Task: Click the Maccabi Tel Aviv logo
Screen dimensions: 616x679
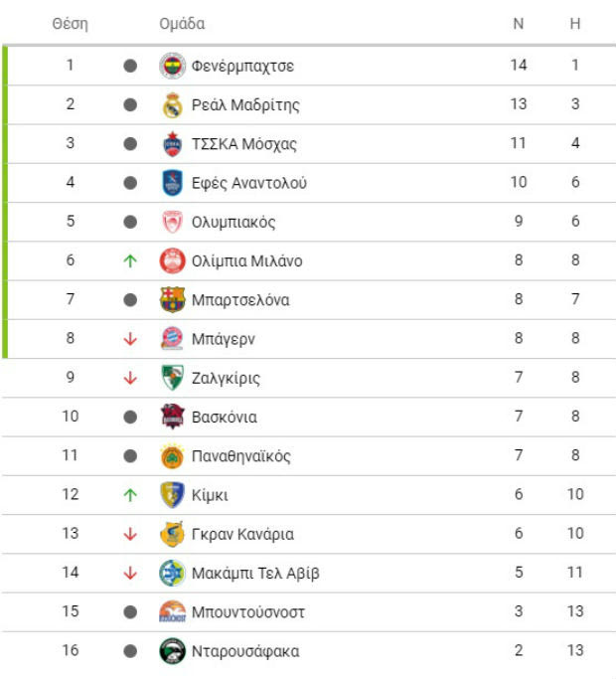Action: (x=172, y=573)
